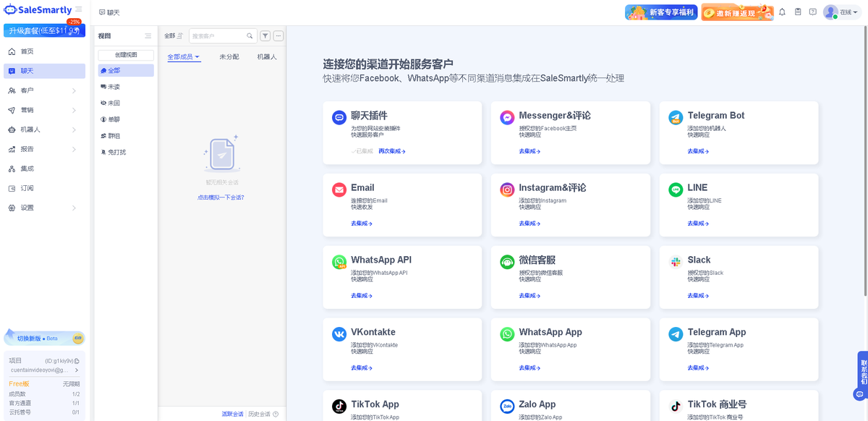Toggle the views panel list icon beside 视图
Image resolution: width=868 pixels, height=421 pixels.
tap(148, 36)
